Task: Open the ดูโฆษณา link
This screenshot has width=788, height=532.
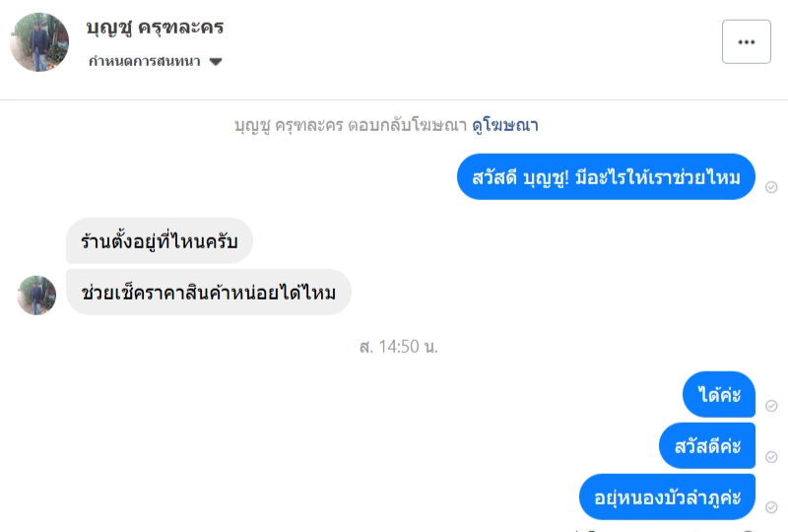Action: (x=506, y=125)
